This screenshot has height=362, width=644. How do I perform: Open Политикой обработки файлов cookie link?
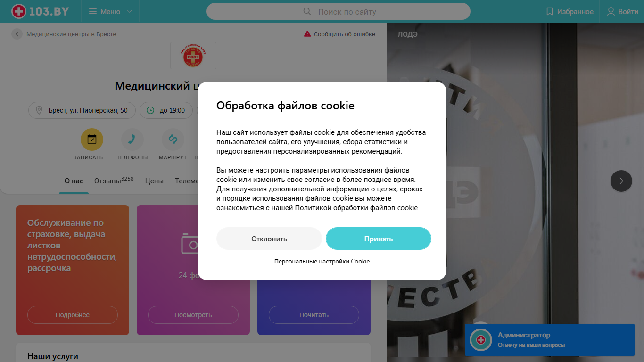pos(356,207)
